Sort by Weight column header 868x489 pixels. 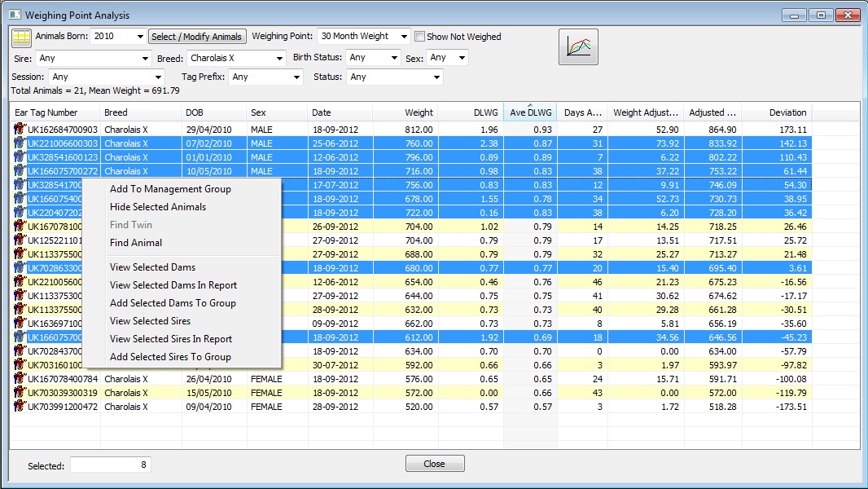[x=406, y=112]
